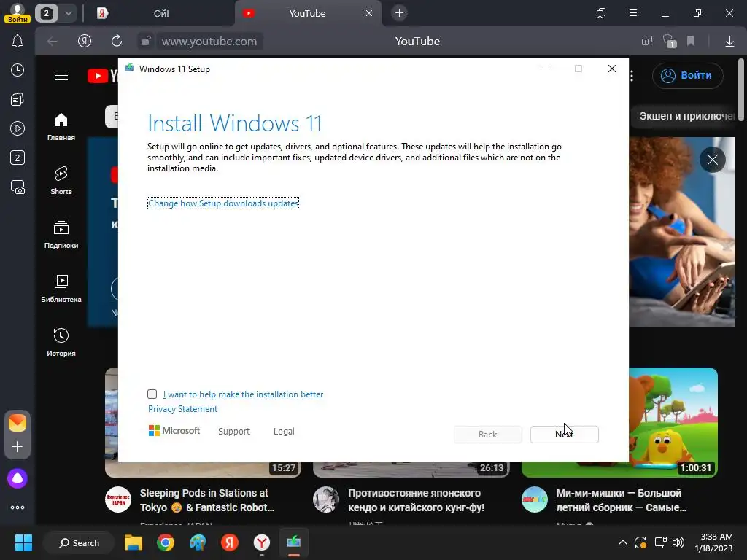
Task: Toggle the YouTube hamburger guide menu
Action: coord(61,75)
